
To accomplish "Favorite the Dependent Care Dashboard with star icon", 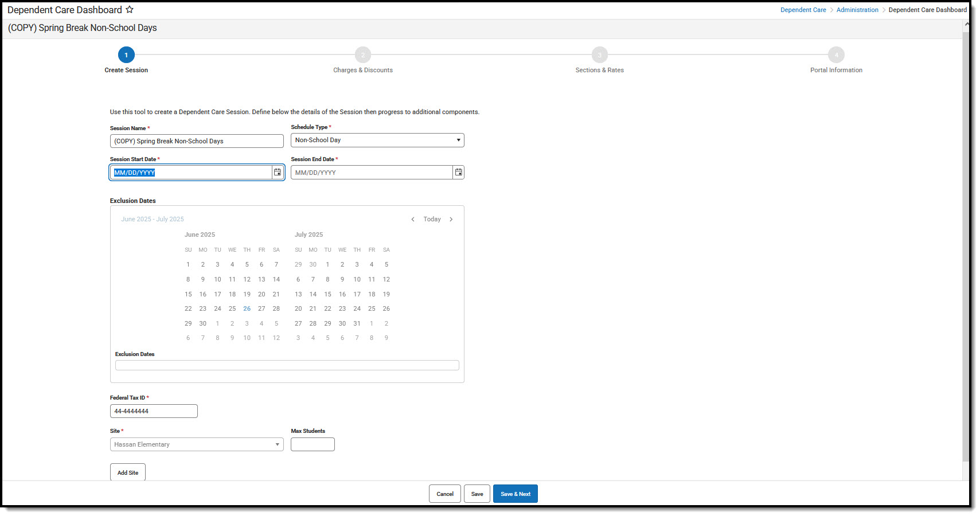I will point(130,10).
